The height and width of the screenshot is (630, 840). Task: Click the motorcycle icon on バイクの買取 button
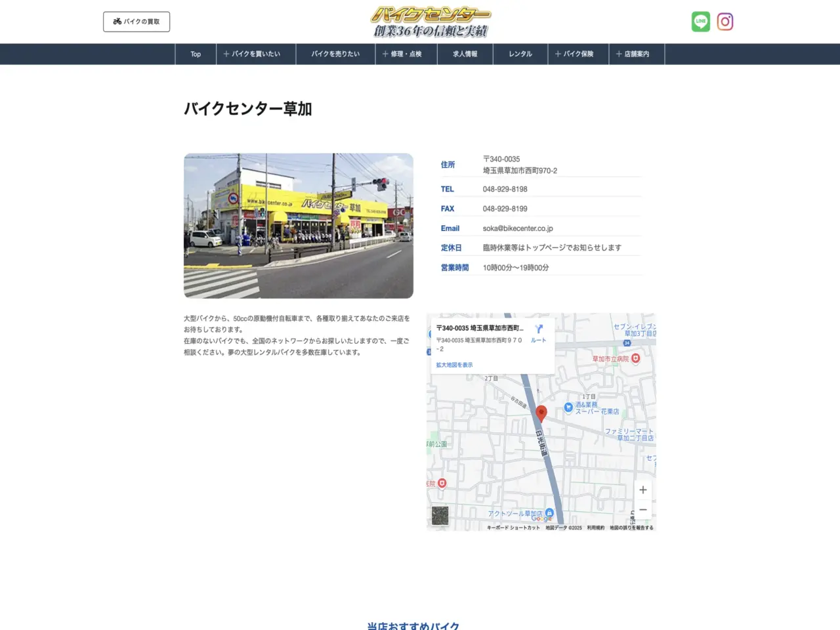[116, 21]
